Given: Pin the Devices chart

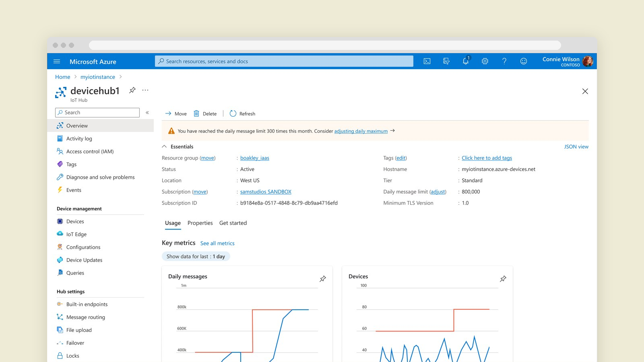Looking at the screenshot, I should (x=503, y=279).
